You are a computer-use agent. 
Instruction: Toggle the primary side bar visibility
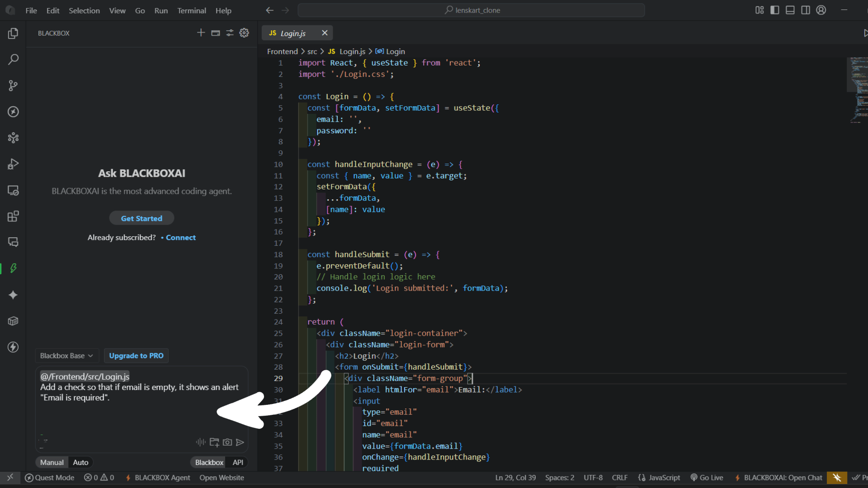coord(775,10)
